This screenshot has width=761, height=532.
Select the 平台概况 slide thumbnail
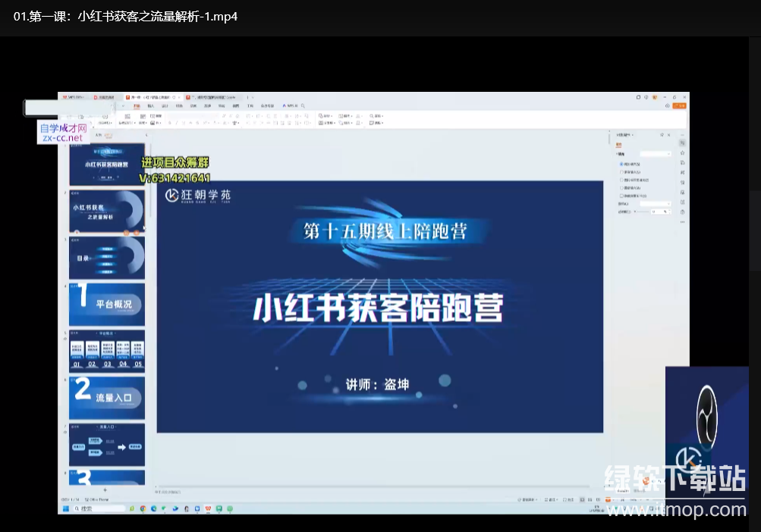pyautogui.click(x=107, y=304)
